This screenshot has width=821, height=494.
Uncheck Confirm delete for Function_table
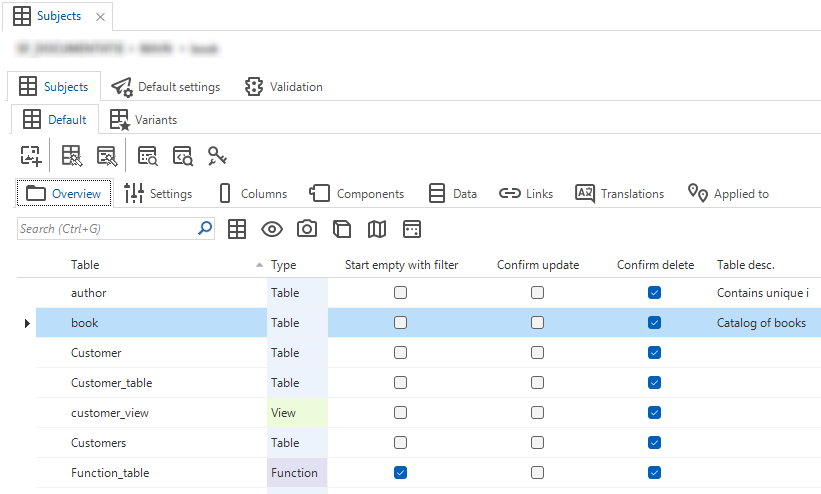click(x=654, y=473)
